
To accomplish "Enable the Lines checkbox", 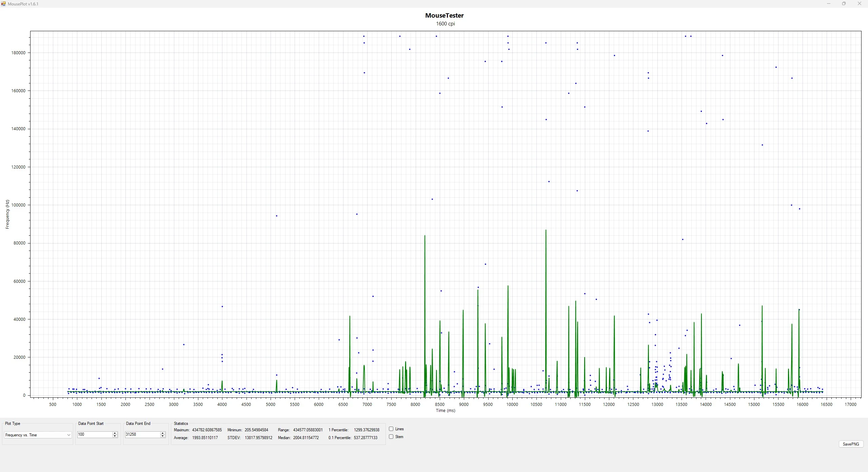I will click(x=391, y=429).
